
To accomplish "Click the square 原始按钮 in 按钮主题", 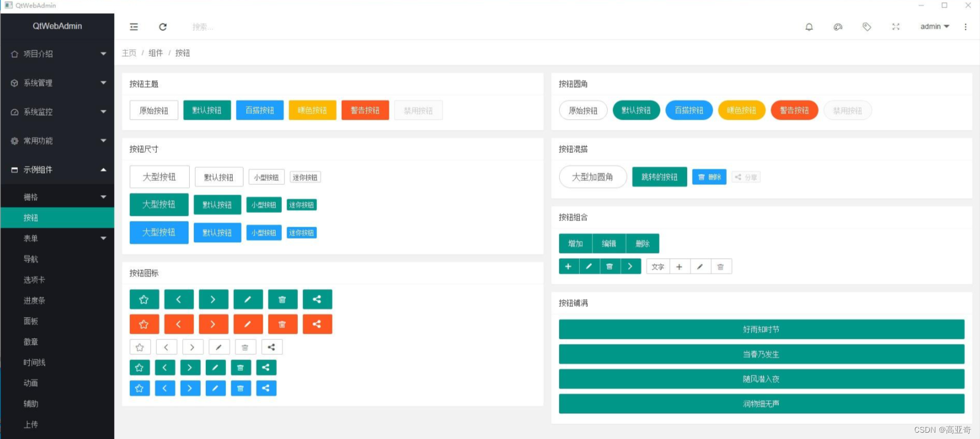I will click(x=154, y=110).
